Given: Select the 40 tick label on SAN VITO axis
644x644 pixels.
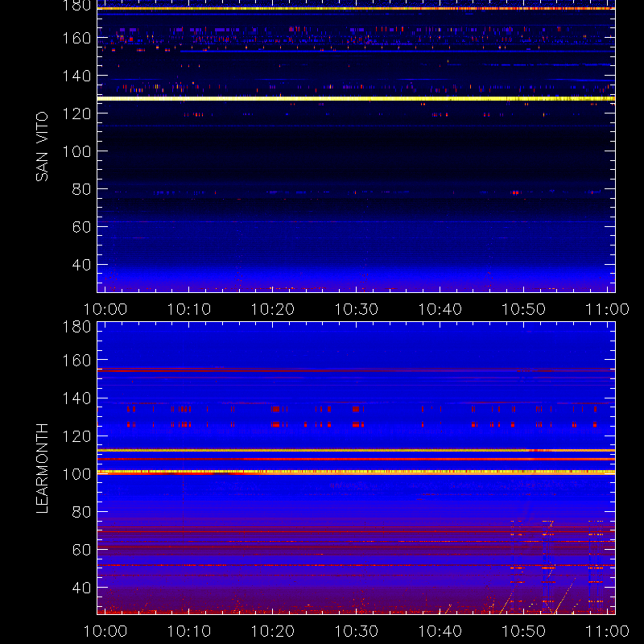Looking at the screenshot, I should (81, 265).
